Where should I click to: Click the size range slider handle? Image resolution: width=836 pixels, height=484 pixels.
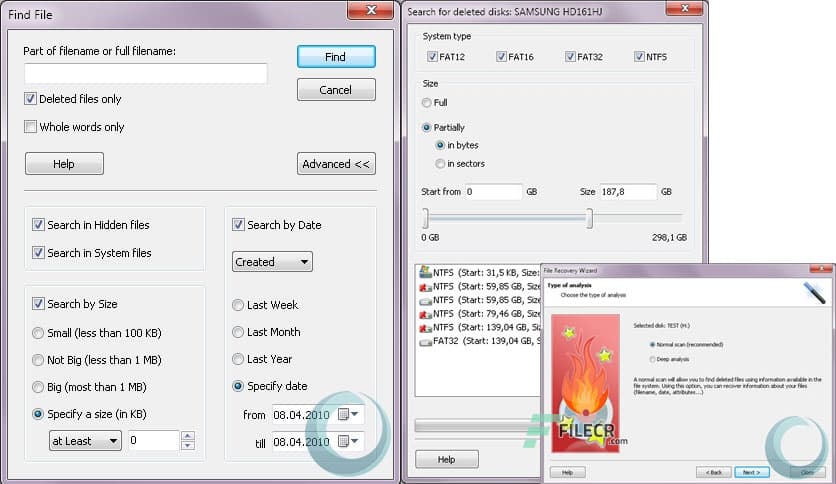589,218
